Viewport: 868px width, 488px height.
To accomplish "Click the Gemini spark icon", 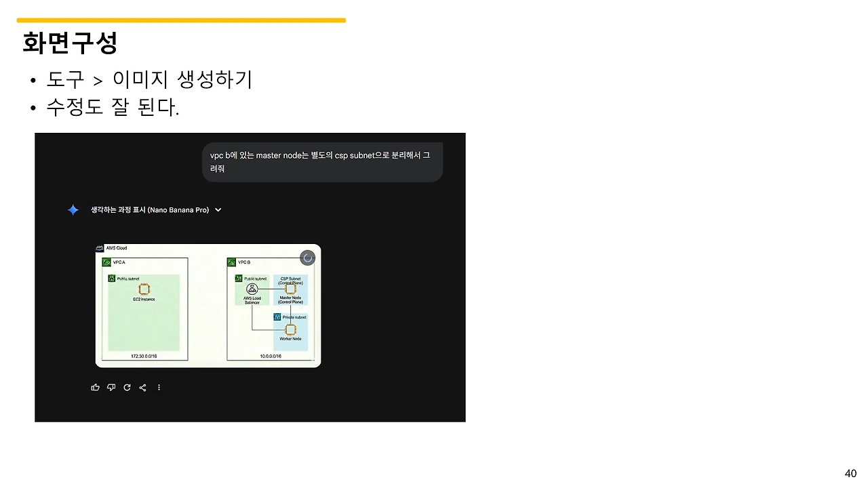I will click(73, 209).
